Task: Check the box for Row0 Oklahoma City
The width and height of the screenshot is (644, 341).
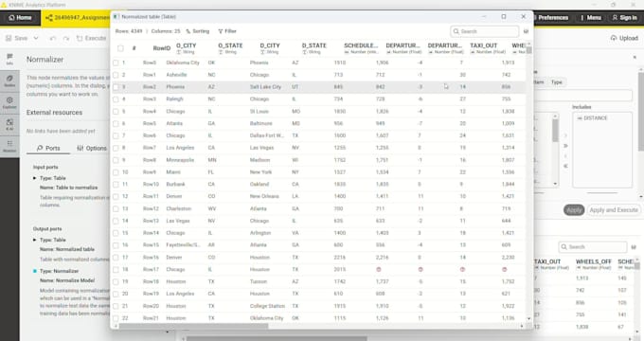Action: point(116,63)
